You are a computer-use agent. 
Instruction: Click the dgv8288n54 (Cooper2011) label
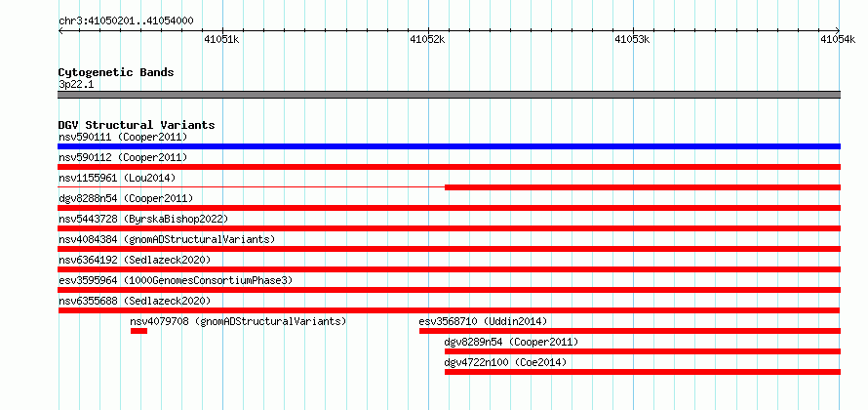coord(126,198)
